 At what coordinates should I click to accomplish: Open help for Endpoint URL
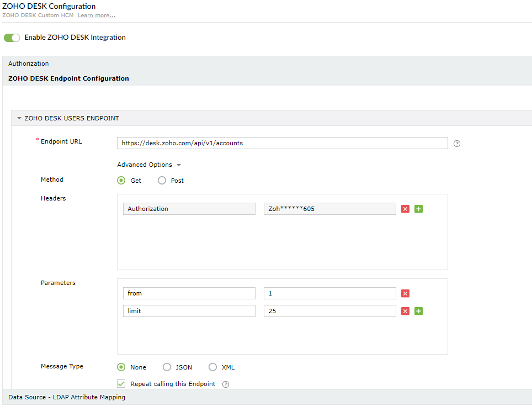click(456, 144)
